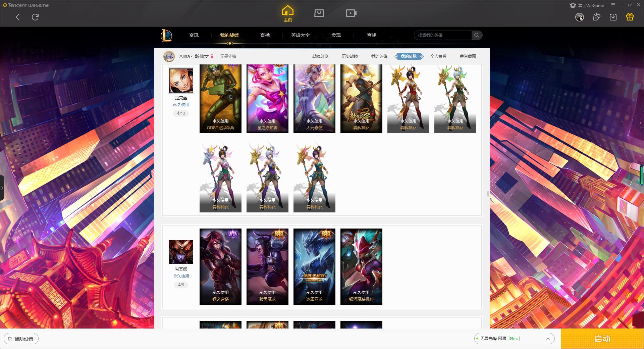Open the store shop icon in top bar

pos(319,13)
